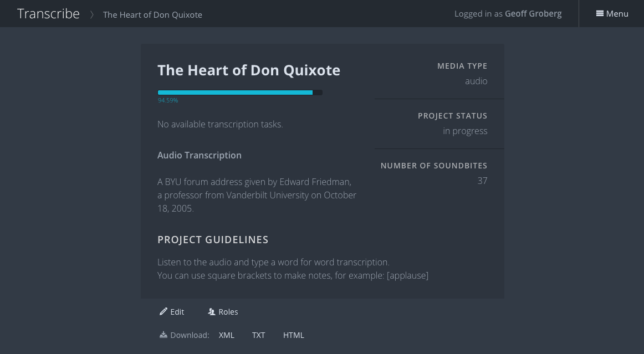Click the people icon beside Roles
644x354 pixels.
pos(211,312)
